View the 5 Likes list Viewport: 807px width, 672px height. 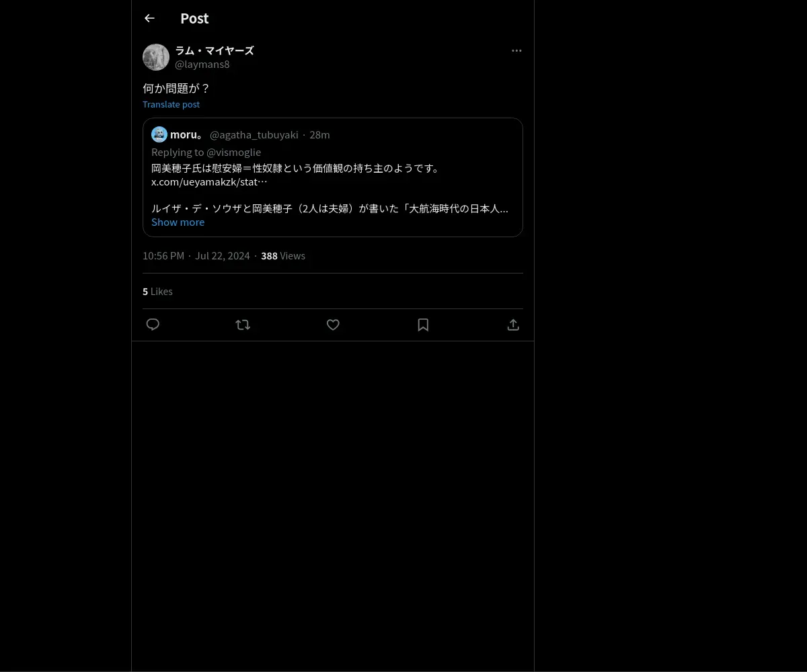tap(157, 291)
